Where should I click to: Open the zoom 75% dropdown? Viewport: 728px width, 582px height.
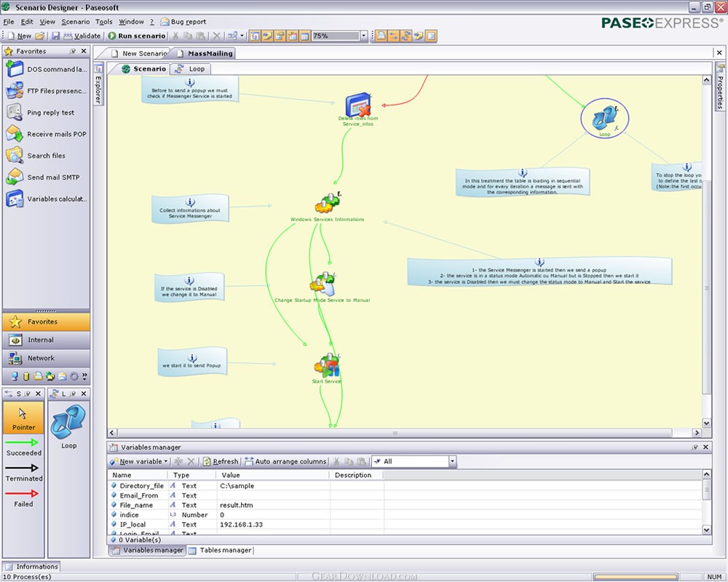[x=364, y=36]
